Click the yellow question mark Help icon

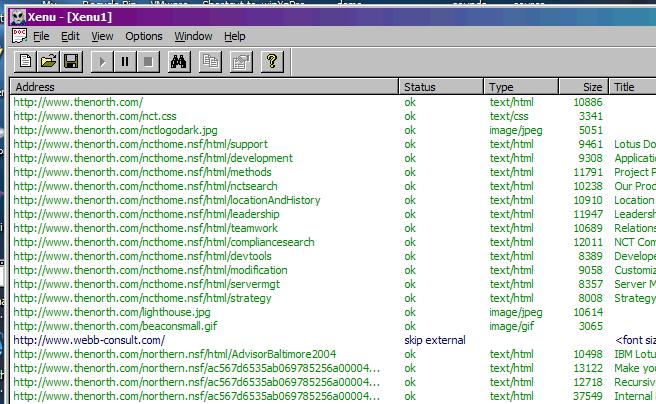coord(270,62)
